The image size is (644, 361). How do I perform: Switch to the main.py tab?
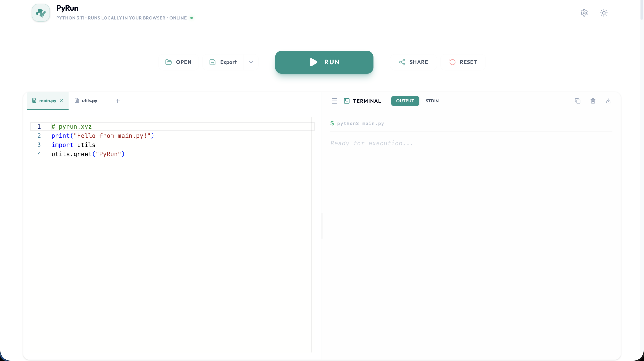[48, 101]
